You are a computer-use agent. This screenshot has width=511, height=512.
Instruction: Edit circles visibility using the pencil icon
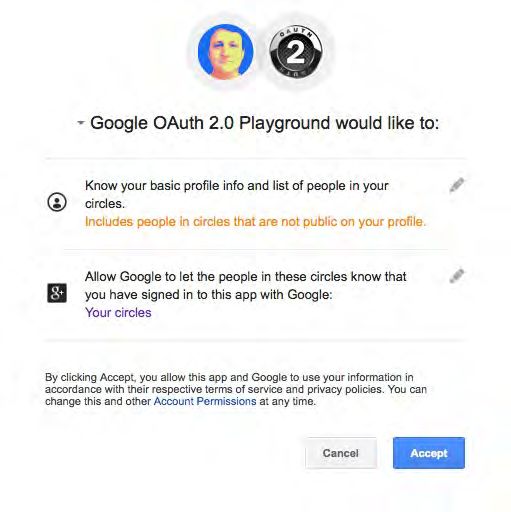point(457,276)
